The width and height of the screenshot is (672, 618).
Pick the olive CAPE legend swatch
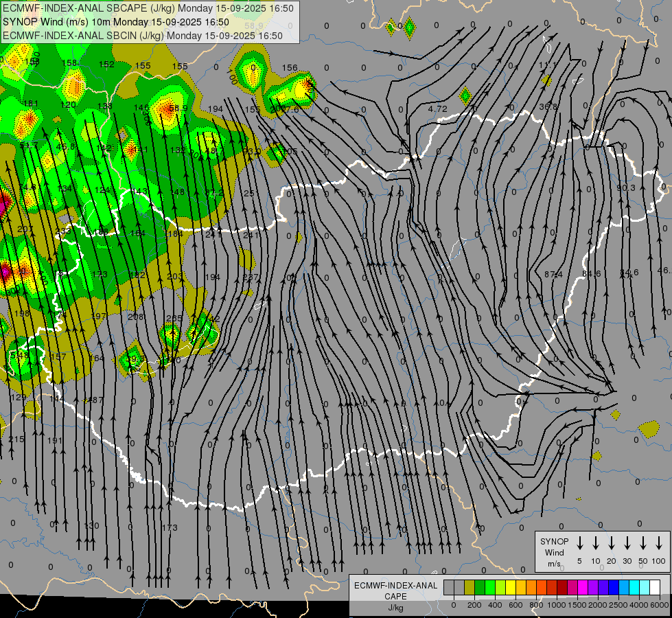470,587
